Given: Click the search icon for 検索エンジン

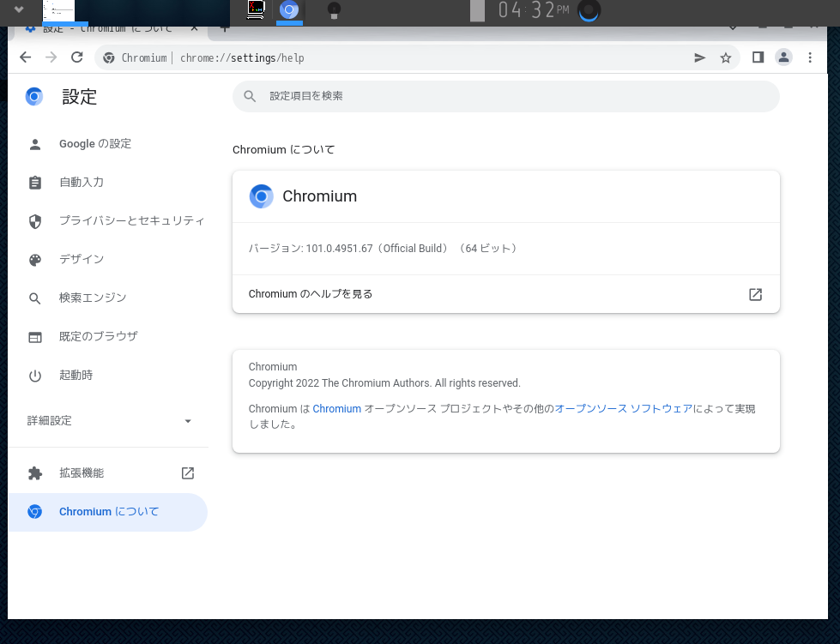Looking at the screenshot, I should click(x=35, y=298).
